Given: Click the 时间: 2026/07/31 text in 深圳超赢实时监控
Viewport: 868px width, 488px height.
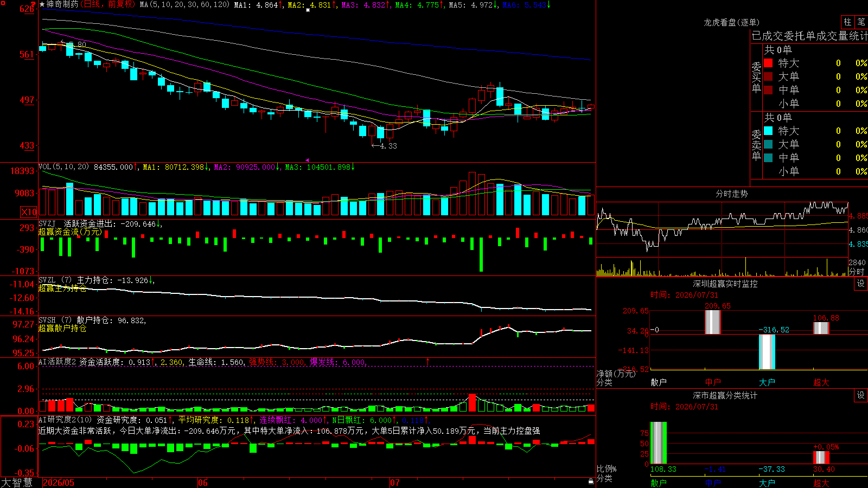Looking at the screenshot, I should pos(684,295).
